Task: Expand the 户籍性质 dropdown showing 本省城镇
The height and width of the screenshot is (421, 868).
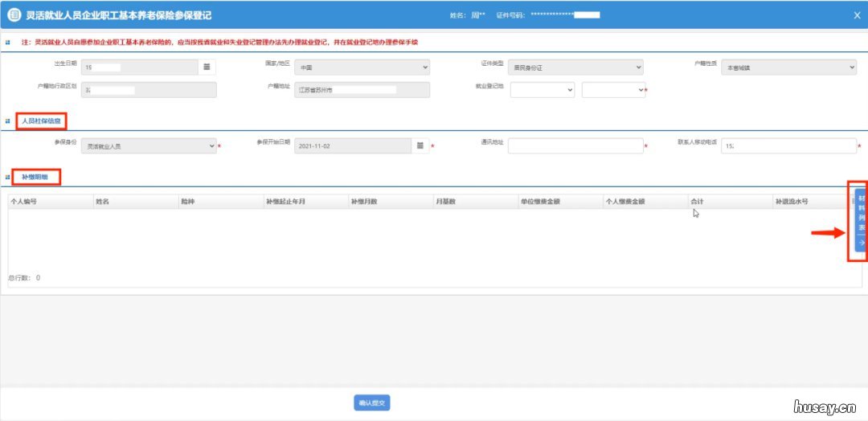Action: (x=789, y=67)
